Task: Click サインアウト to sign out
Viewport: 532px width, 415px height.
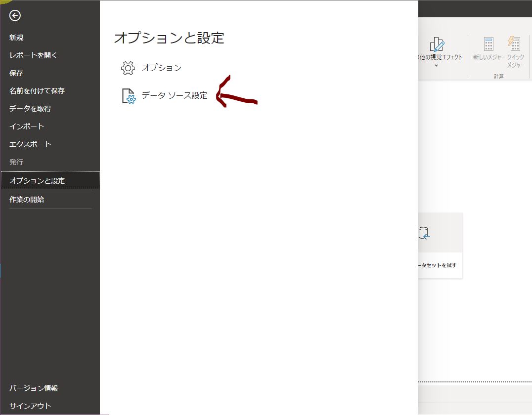Action: point(30,406)
